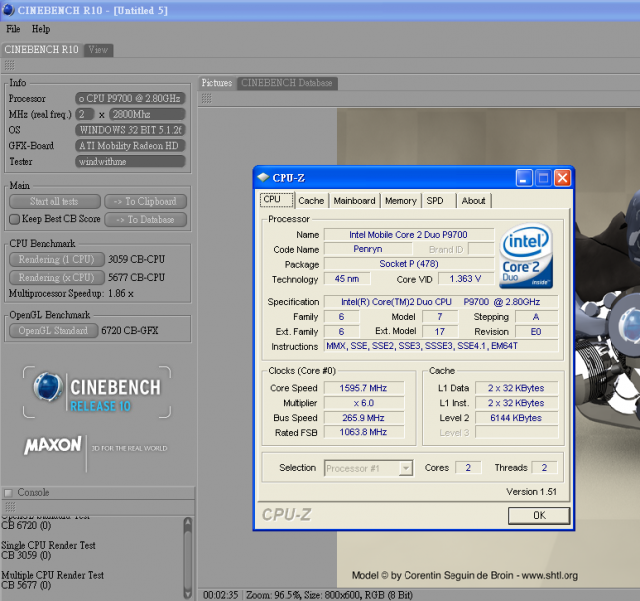The height and width of the screenshot is (601, 640).
Task: Open the Help menu
Action: 41,29
